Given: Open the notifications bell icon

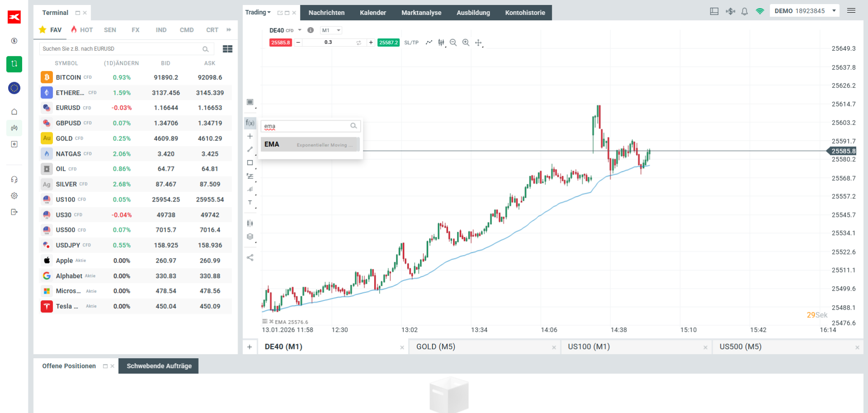Looking at the screenshot, I should [x=744, y=11].
